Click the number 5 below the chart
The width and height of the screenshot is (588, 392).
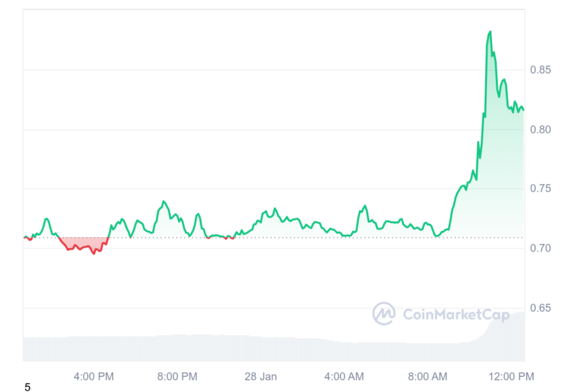point(28,387)
